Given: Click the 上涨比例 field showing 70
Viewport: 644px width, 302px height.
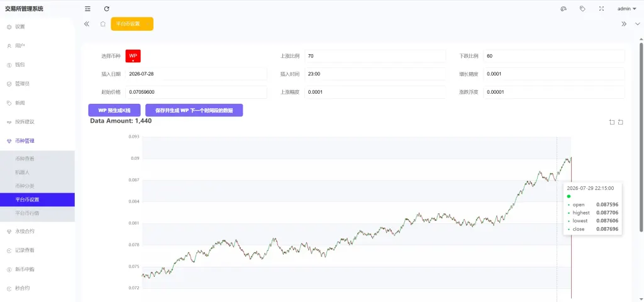Looking at the screenshot, I should (x=375, y=56).
